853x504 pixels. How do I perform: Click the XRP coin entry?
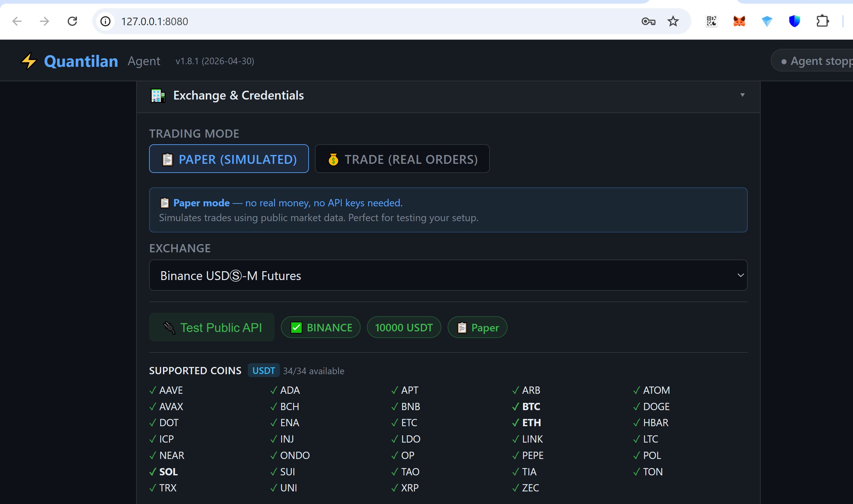405,488
